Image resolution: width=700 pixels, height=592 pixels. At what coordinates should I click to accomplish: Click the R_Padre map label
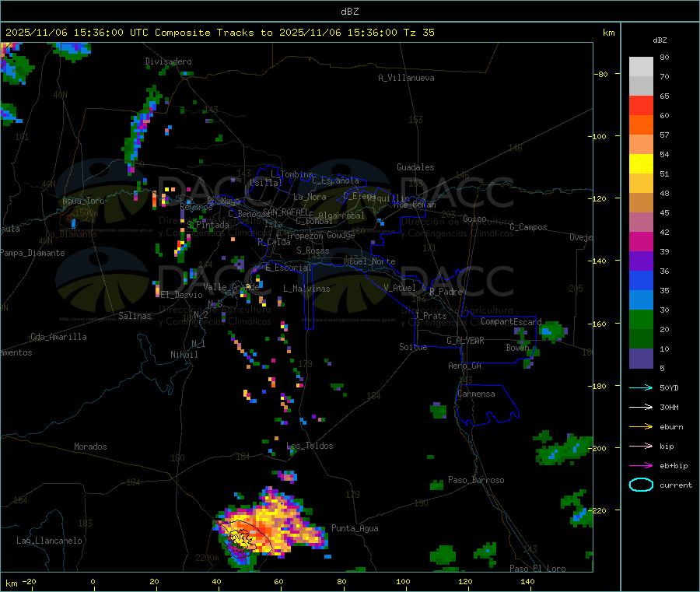click(446, 292)
